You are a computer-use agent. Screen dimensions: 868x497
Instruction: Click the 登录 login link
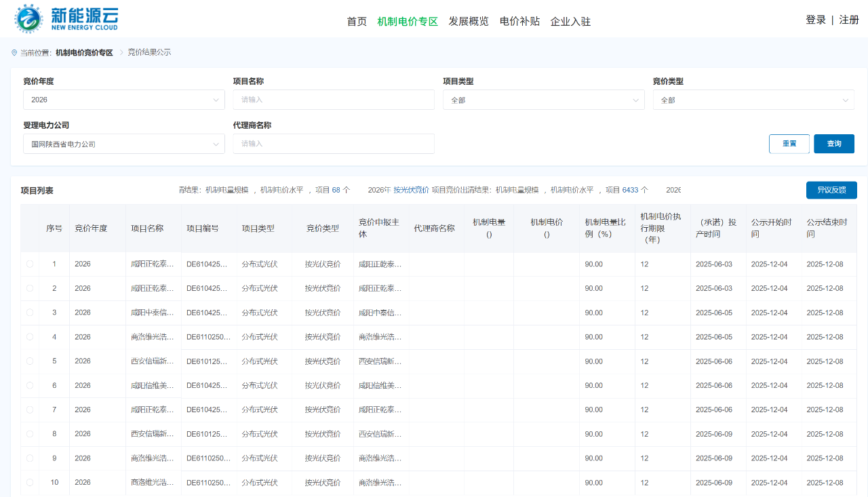815,20
